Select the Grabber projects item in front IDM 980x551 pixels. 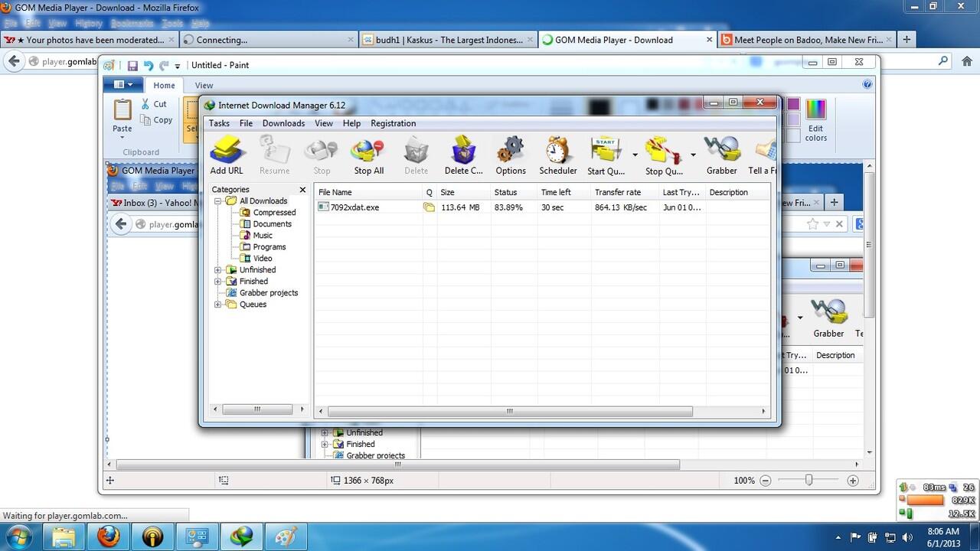click(269, 293)
